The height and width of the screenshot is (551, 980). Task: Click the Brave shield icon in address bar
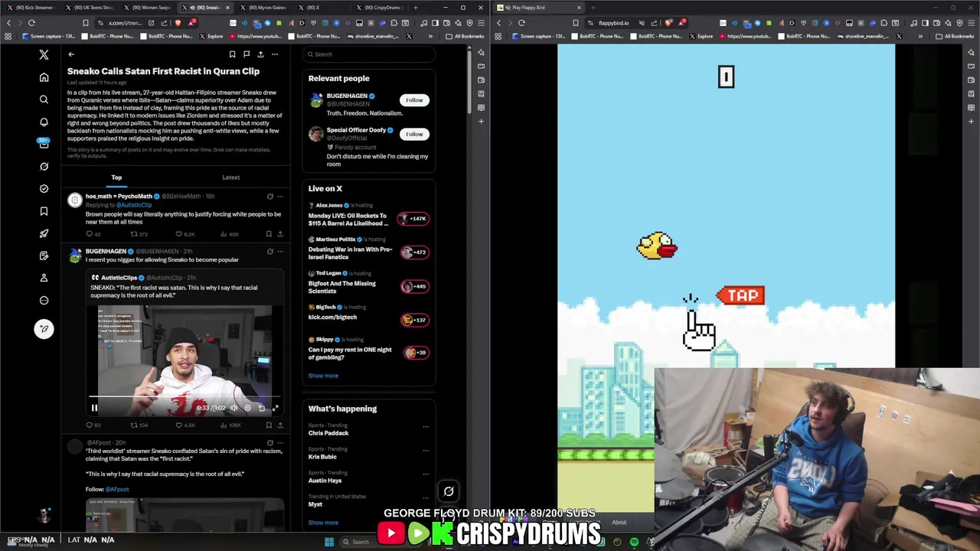click(178, 23)
